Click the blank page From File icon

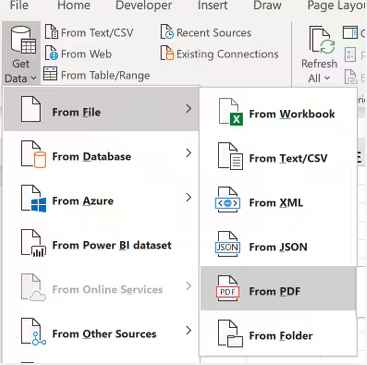click(31, 109)
